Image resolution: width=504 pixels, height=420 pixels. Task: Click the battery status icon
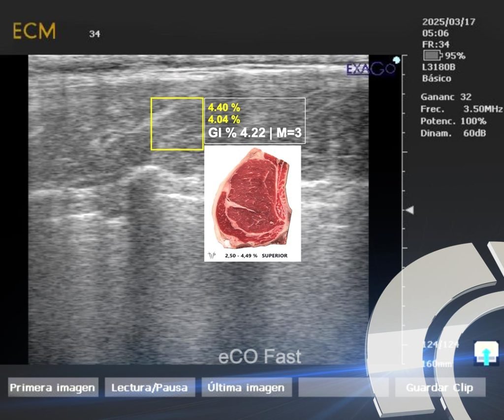click(x=433, y=56)
